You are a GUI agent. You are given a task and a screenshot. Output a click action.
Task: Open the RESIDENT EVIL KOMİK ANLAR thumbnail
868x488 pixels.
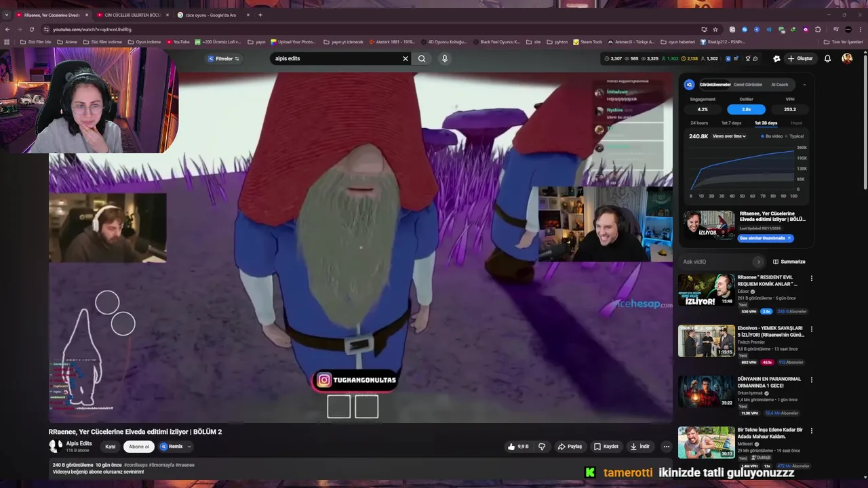(706, 290)
